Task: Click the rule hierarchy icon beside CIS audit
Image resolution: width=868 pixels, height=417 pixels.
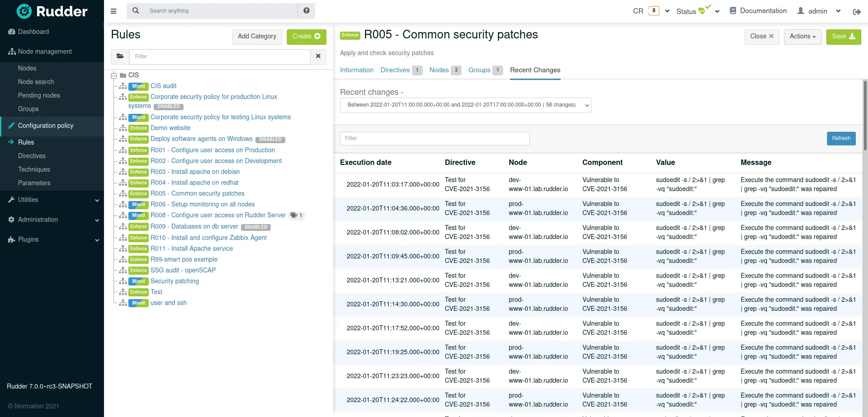Action: click(123, 86)
